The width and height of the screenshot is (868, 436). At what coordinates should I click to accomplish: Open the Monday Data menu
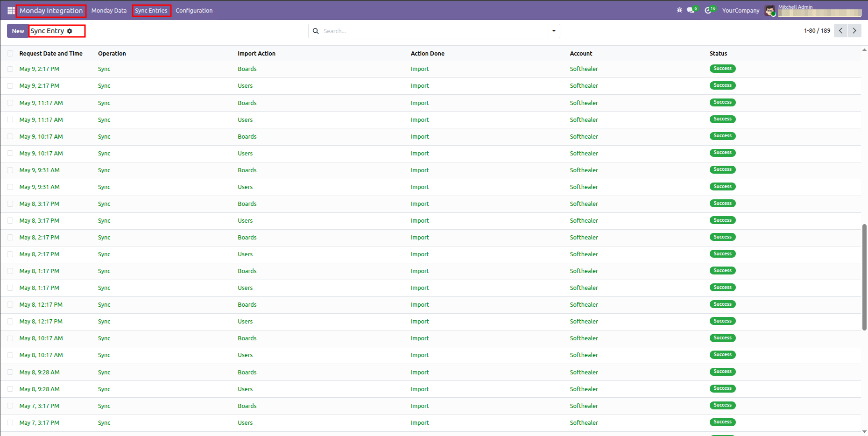point(109,10)
